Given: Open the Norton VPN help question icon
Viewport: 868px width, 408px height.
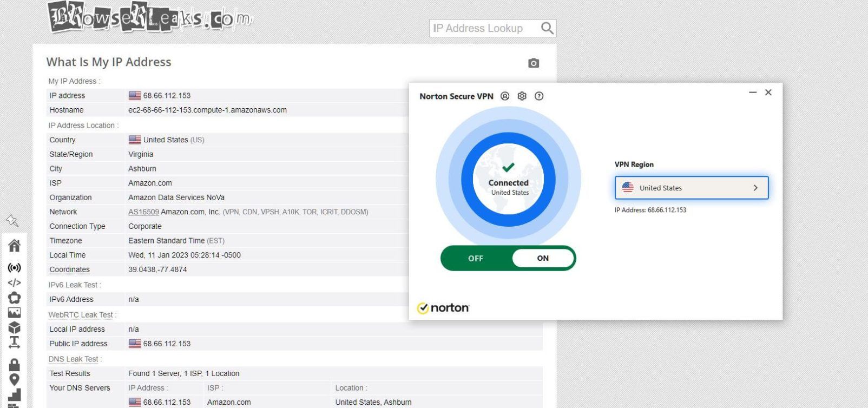Looking at the screenshot, I should point(539,96).
